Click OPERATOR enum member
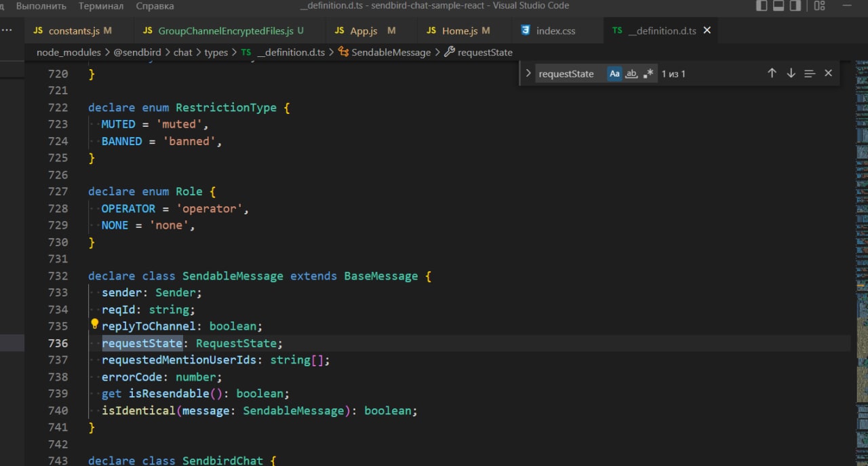 pos(129,208)
